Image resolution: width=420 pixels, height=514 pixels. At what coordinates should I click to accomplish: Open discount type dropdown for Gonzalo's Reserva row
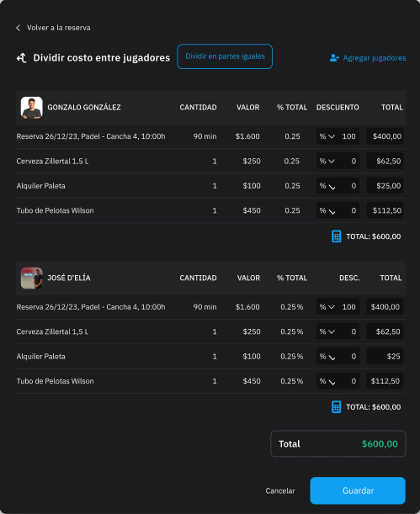pos(327,136)
